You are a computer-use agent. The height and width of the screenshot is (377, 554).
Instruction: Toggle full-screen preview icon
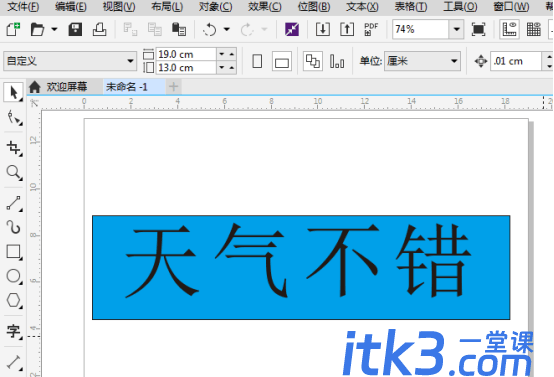click(x=478, y=29)
